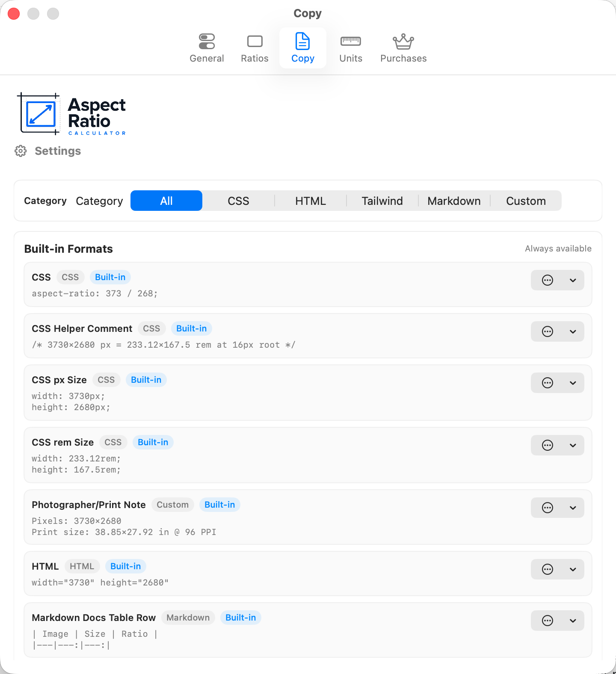Select the Copy tab in the toolbar
Screen dimensions: 616x674
click(303, 48)
